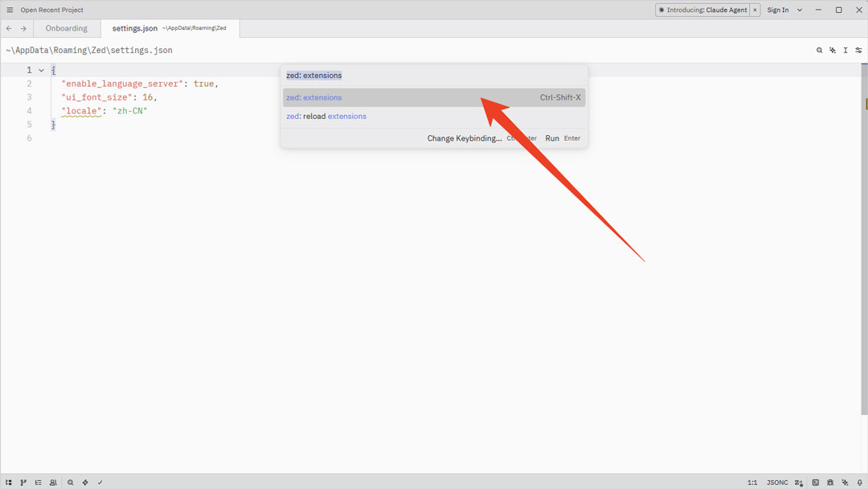Open the JSONC language selector
The image size is (868, 489).
tap(777, 483)
